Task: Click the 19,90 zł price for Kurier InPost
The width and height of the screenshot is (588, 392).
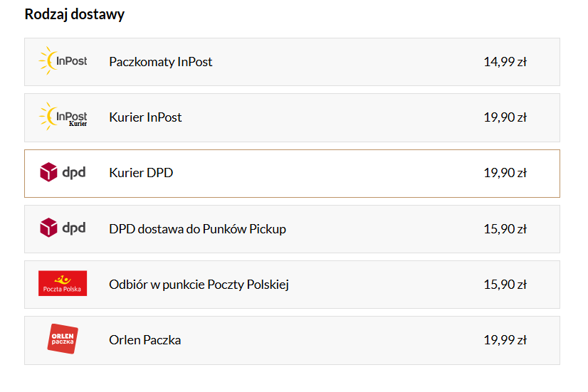Action: tap(505, 117)
